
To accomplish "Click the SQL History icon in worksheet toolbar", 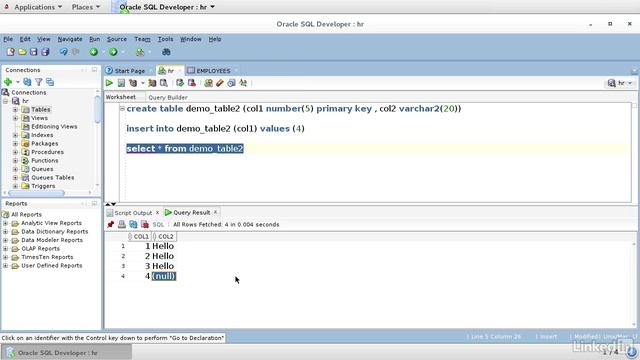I will coord(231,83).
